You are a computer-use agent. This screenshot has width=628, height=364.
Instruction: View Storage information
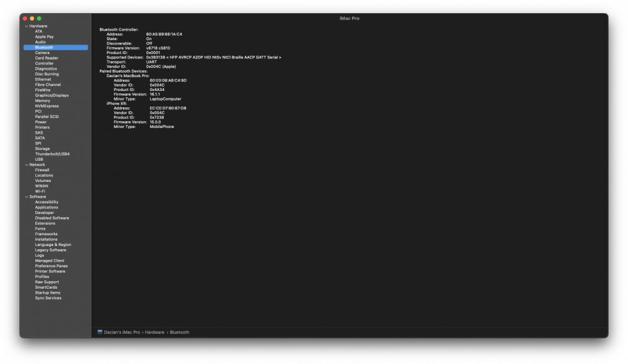pyautogui.click(x=42, y=149)
